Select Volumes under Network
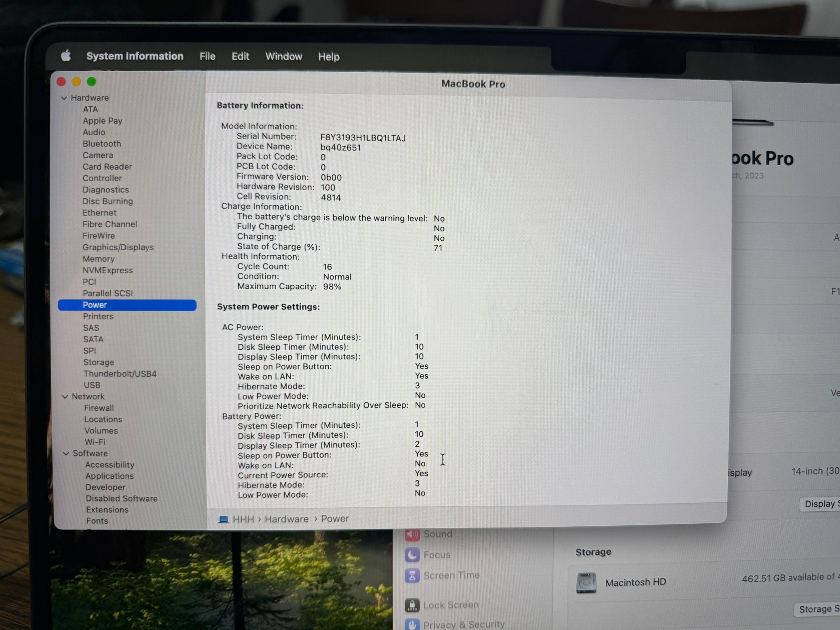Screen dimensions: 840x630 101,430
